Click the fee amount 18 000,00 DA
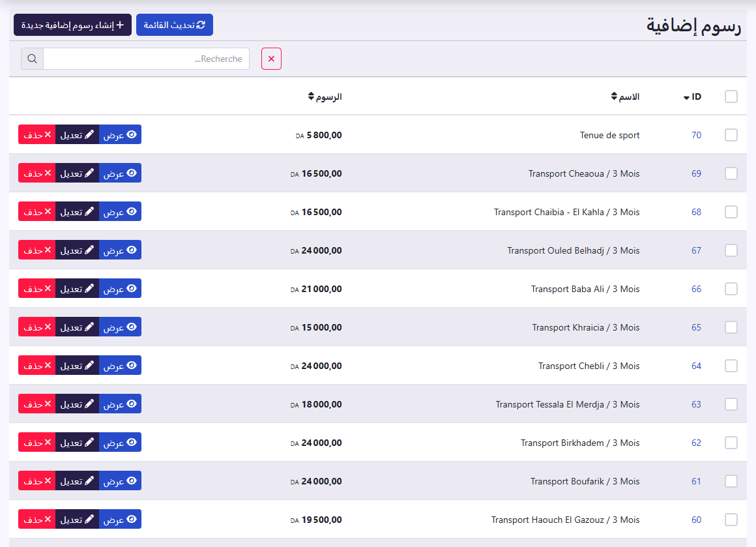Screen dimensions: 756x547 click(x=316, y=405)
